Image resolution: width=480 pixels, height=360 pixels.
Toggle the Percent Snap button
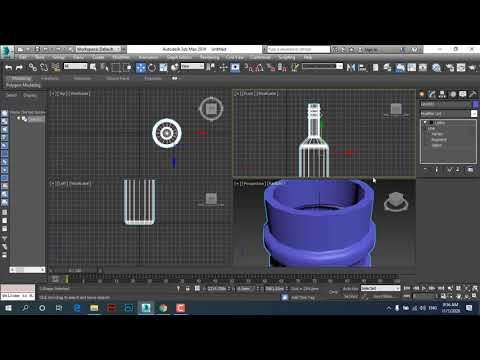[271, 68]
